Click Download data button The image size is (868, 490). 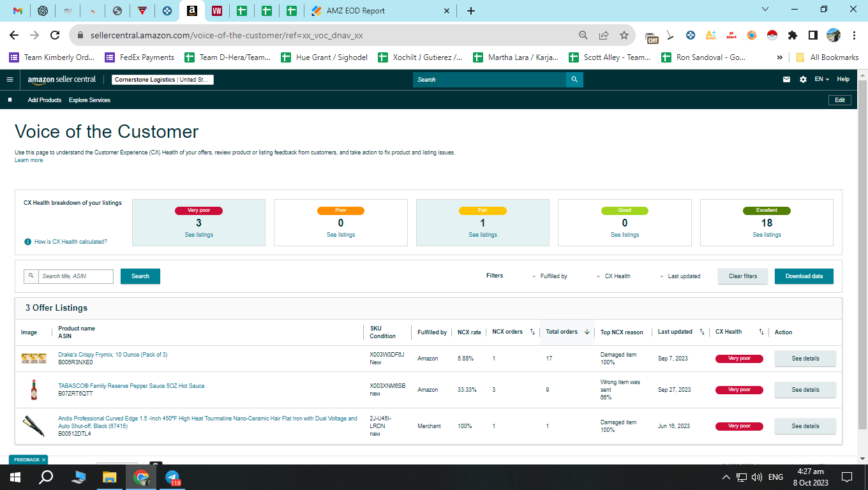click(x=804, y=276)
